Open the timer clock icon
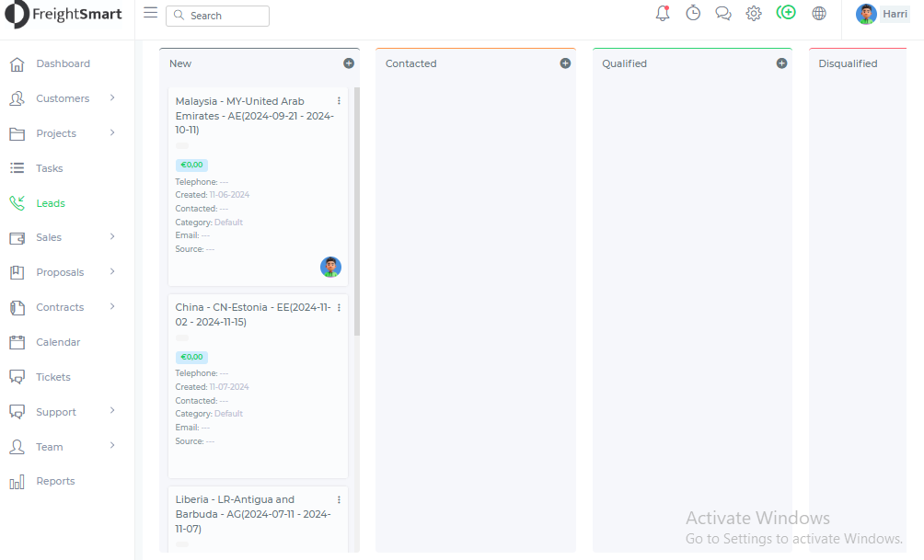The width and height of the screenshot is (924, 560). click(693, 14)
